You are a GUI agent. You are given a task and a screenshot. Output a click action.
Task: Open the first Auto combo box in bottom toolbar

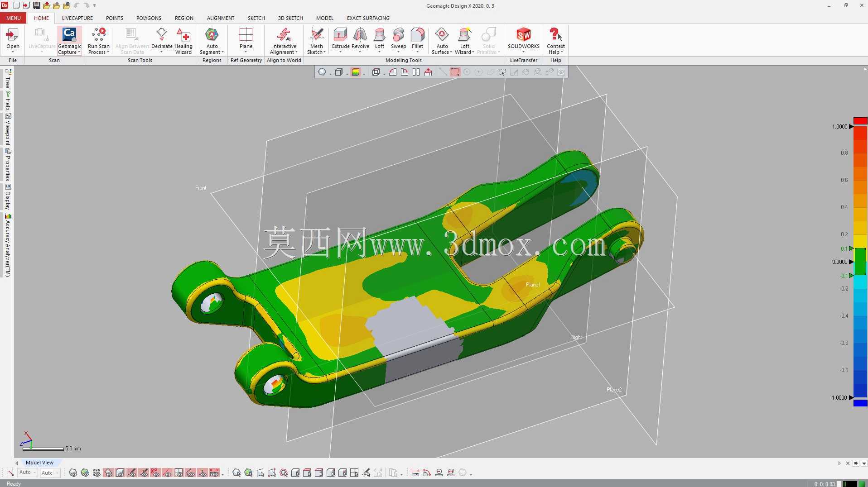[27, 473]
